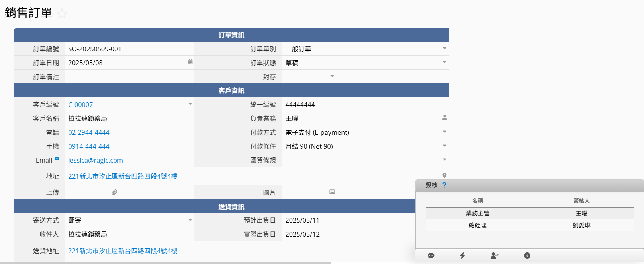Click the empty 訂單備註 field
This screenshot has width=644, height=264.
(x=130, y=77)
